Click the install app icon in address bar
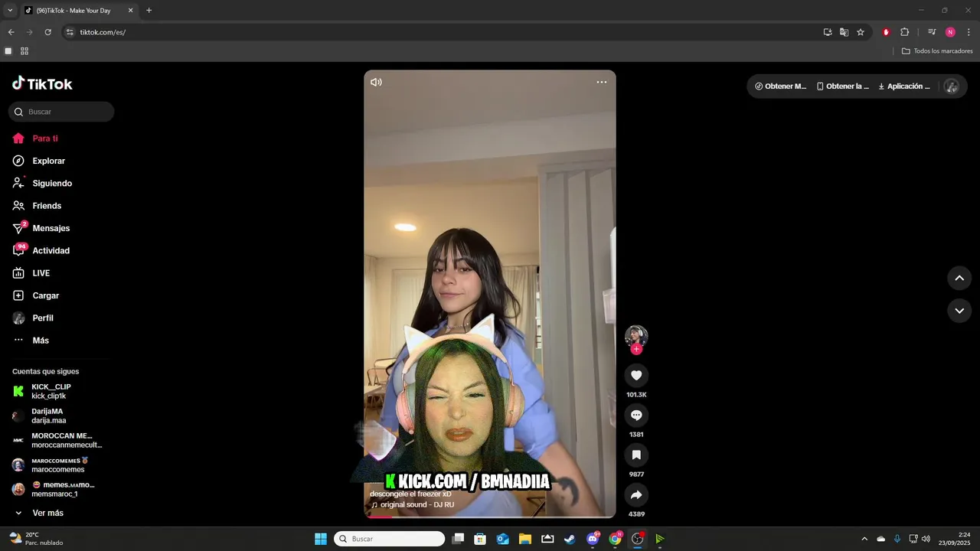Viewport: 980px width, 551px height. click(828, 32)
